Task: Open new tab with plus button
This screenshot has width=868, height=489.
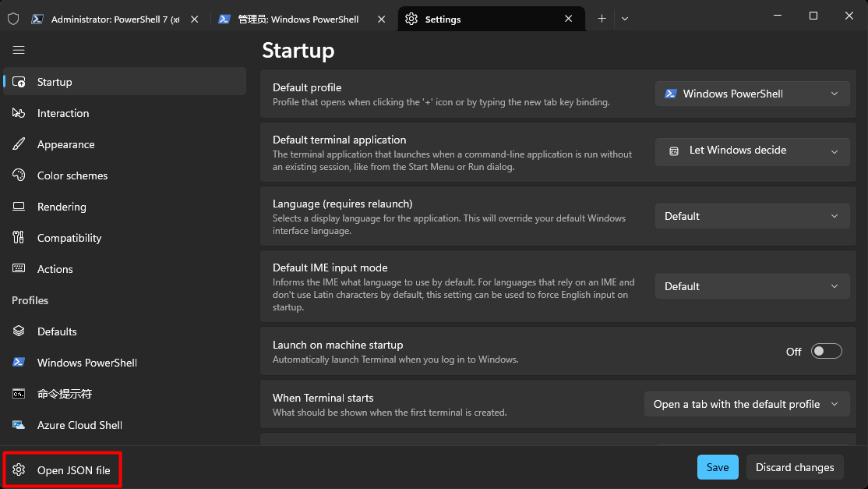Action: [x=602, y=19]
